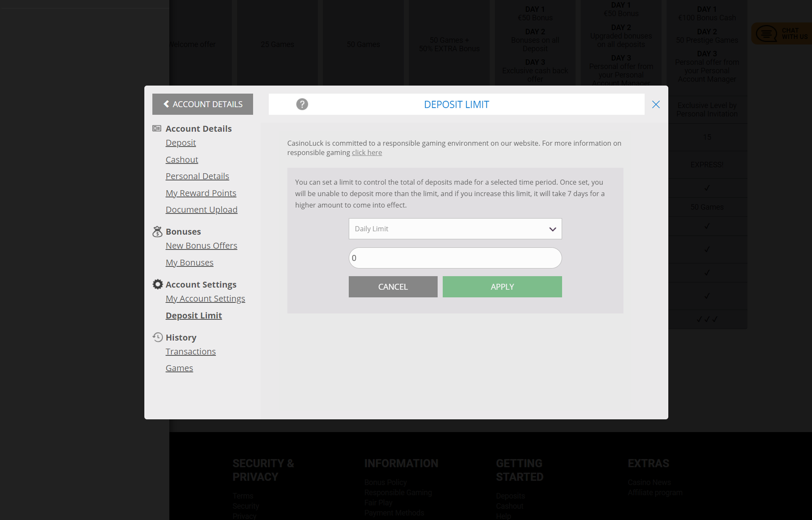The width and height of the screenshot is (812, 520).
Task: Open the Cashout page
Action: [x=182, y=159]
